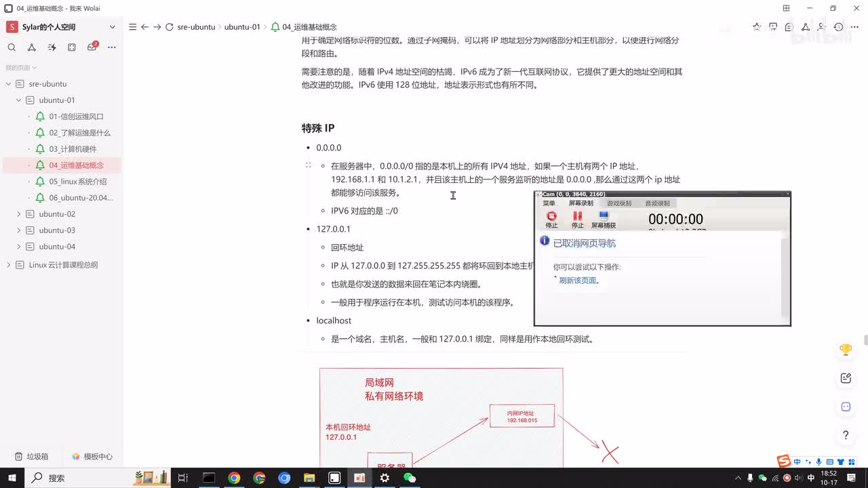Click the 局域网 network diagram image

pyautogui.click(x=441, y=417)
